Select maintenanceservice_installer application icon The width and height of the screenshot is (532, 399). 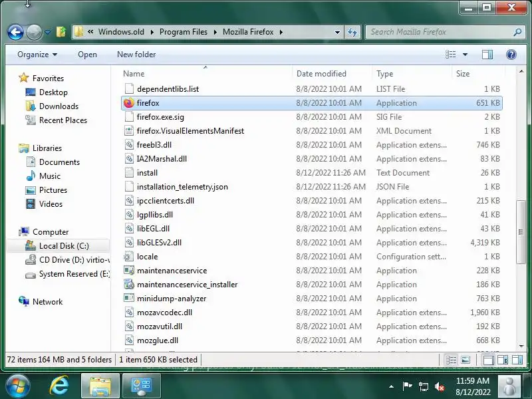pos(129,285)
